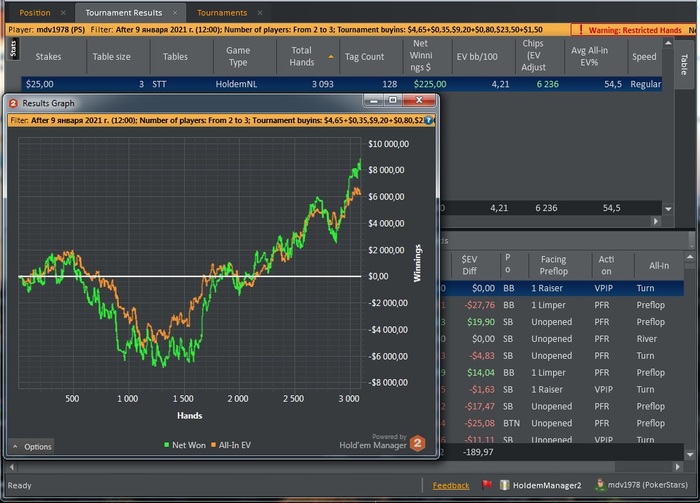Sort by Chips (EV Adjusted) column

pos(533,56)
